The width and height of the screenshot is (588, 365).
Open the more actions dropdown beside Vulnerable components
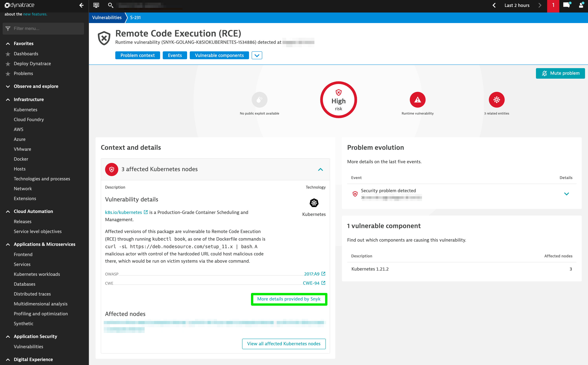pos(257,55)
